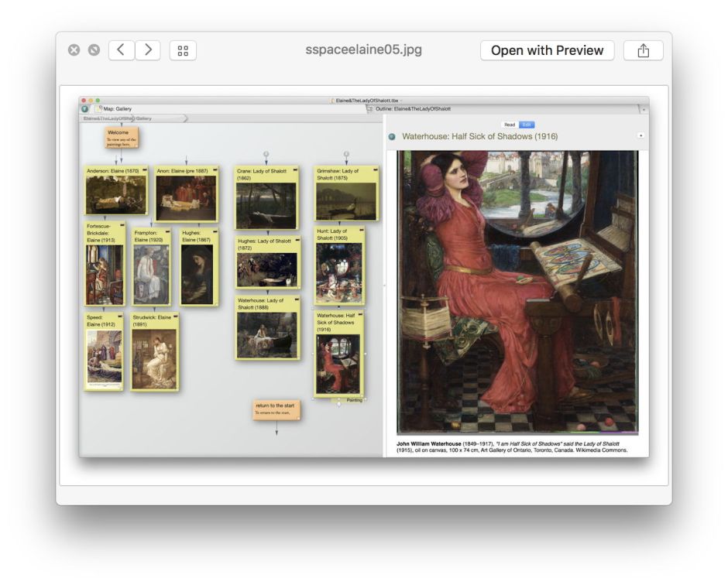
Task: Click Open with Preview button
Action: coord(547,50)
